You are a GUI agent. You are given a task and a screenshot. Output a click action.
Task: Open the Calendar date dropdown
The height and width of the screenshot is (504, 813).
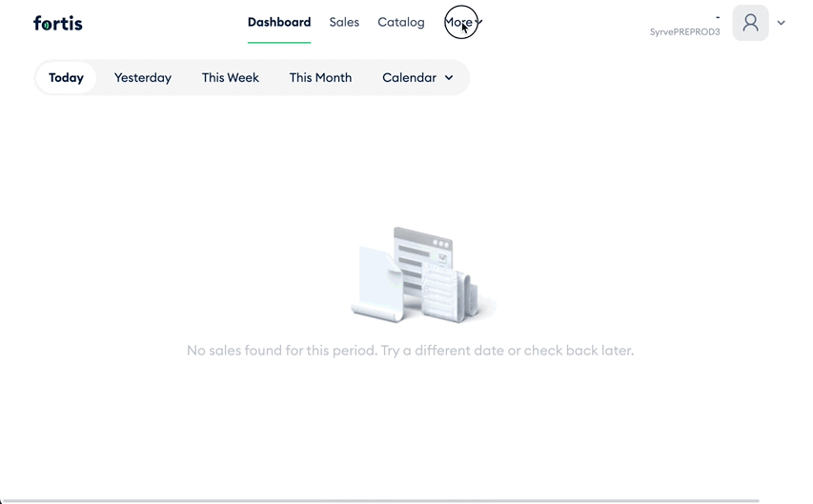point(417,78)
